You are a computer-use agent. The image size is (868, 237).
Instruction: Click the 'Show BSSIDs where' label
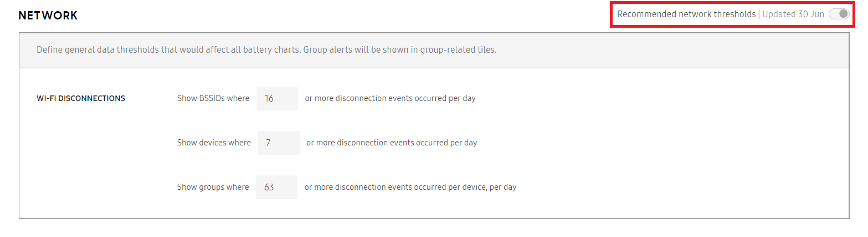(213, 98)
